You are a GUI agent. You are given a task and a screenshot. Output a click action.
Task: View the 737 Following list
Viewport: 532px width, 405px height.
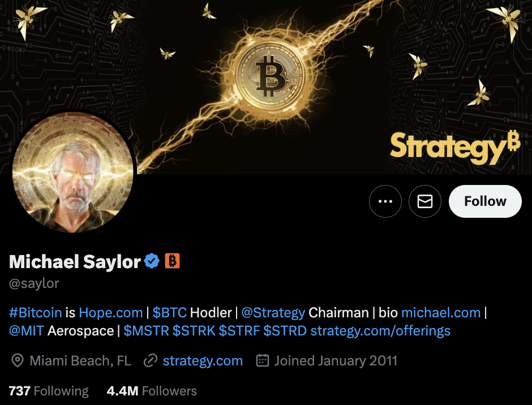[x=49, y=391]
